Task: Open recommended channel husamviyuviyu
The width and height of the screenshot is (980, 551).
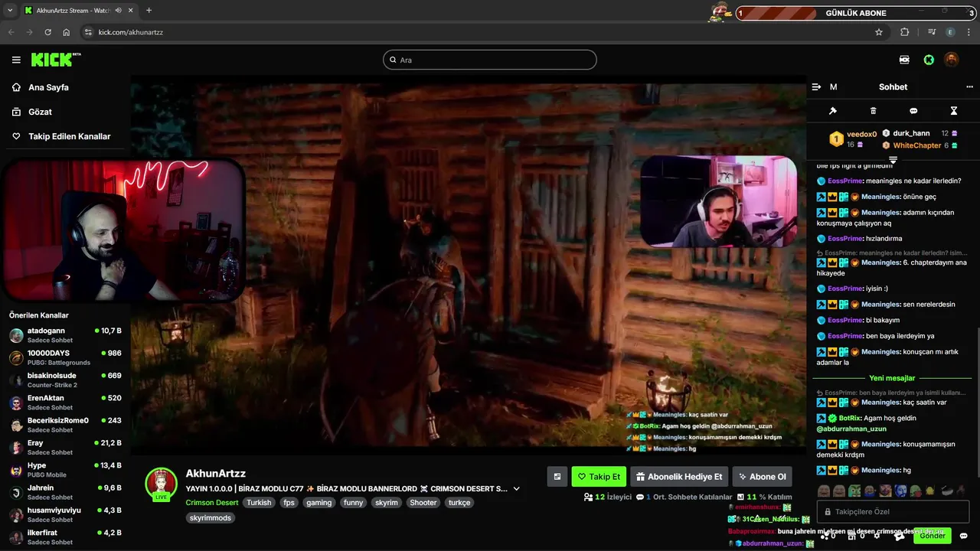Action: pyautogui.click(x=65, y=514)
